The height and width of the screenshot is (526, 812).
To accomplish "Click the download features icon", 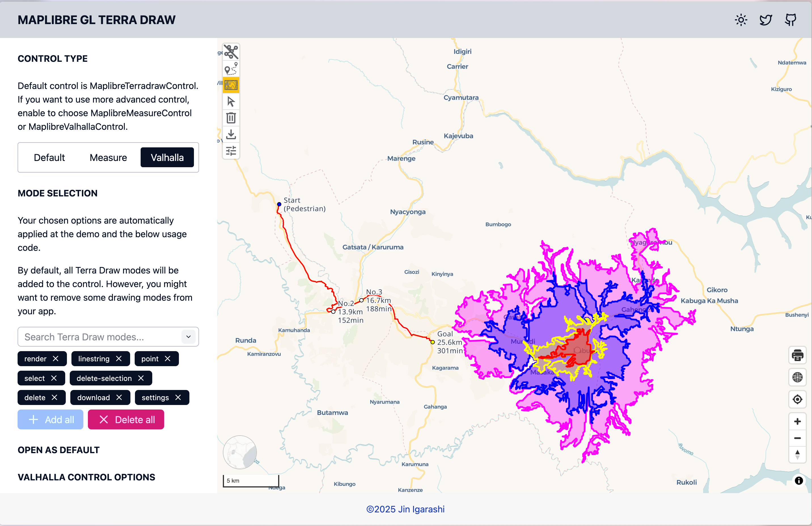I will [231, 134].
